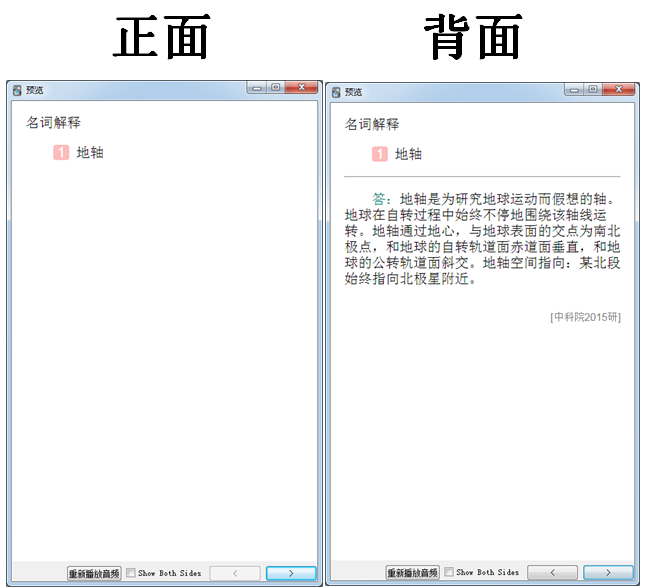The width and height of the screenshot is (646, 588).
Task: Click the answer line ending 始终指向北极星附近
Action: click(x=410, y=279)
